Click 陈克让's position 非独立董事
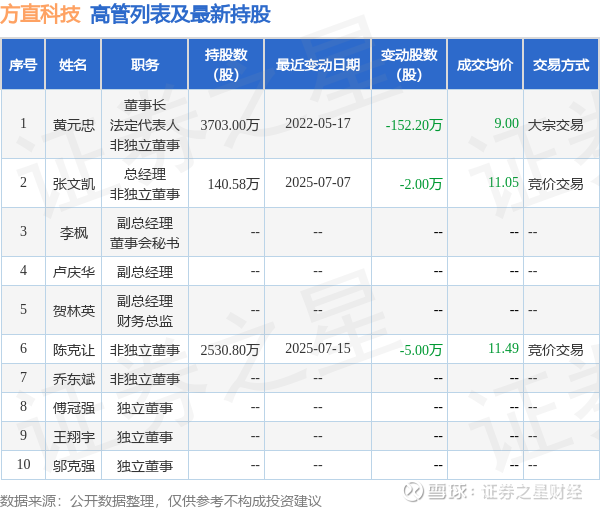This screenshot has width=600, height=510. tap(145, 350)
